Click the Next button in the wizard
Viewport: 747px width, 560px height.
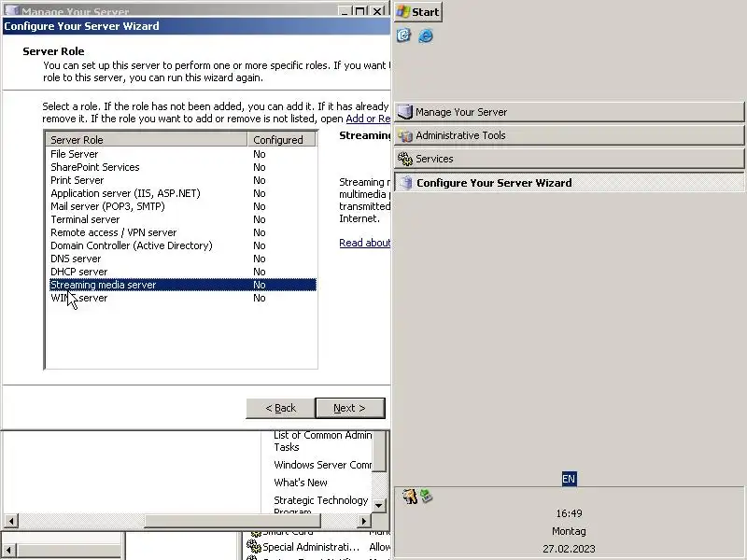[x=349, y=408]
